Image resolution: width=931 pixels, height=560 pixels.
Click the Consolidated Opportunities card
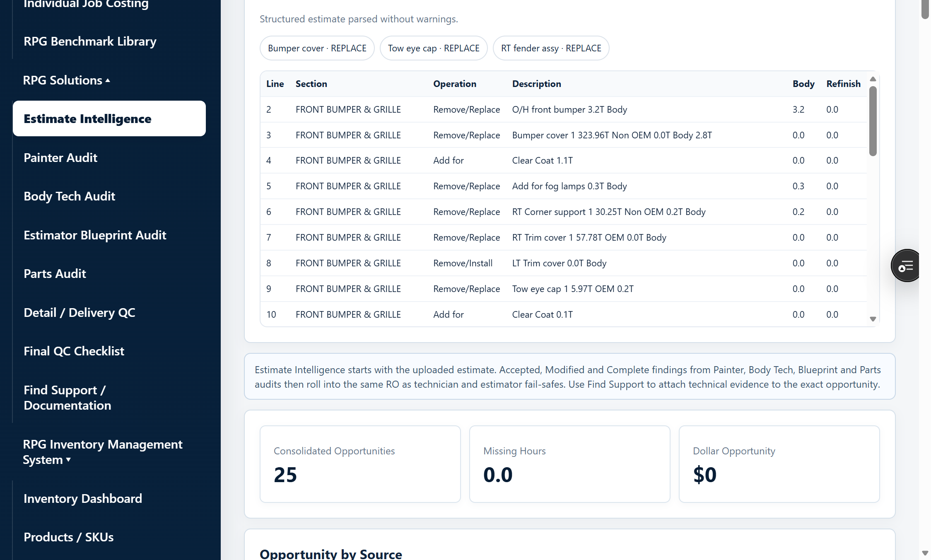[360, 464]
